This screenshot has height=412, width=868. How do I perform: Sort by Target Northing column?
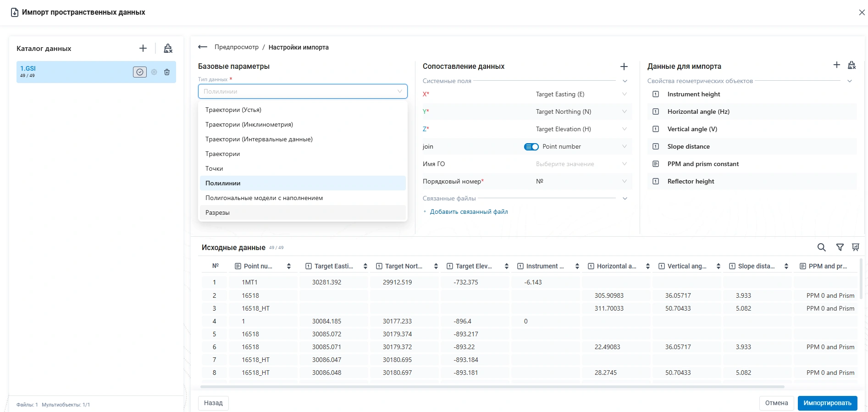[x=436, y=266]
